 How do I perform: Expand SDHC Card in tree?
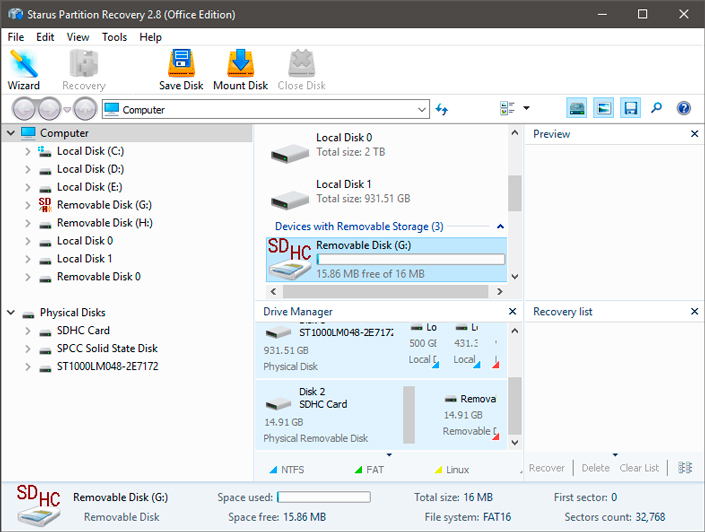[28, 331]
